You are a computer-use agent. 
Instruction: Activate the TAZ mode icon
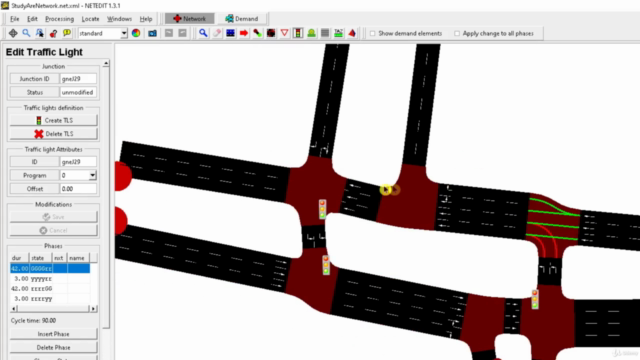tap(338, 33)
